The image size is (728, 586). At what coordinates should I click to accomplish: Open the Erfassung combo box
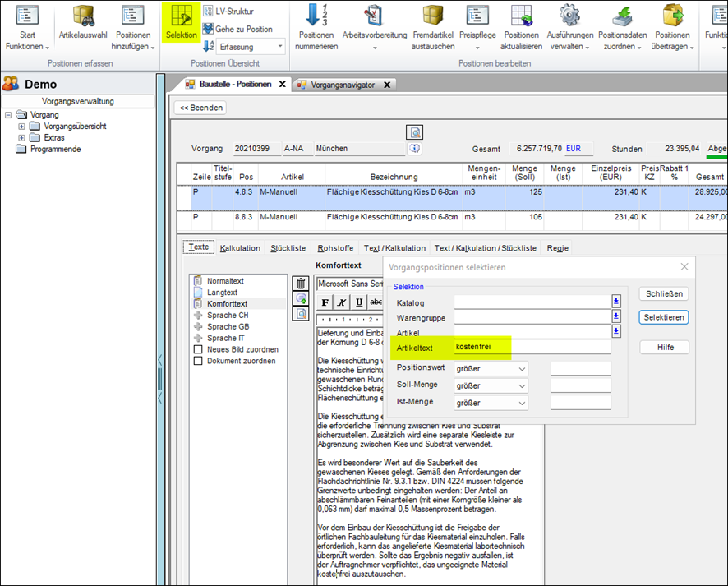[x=251, y=47]
